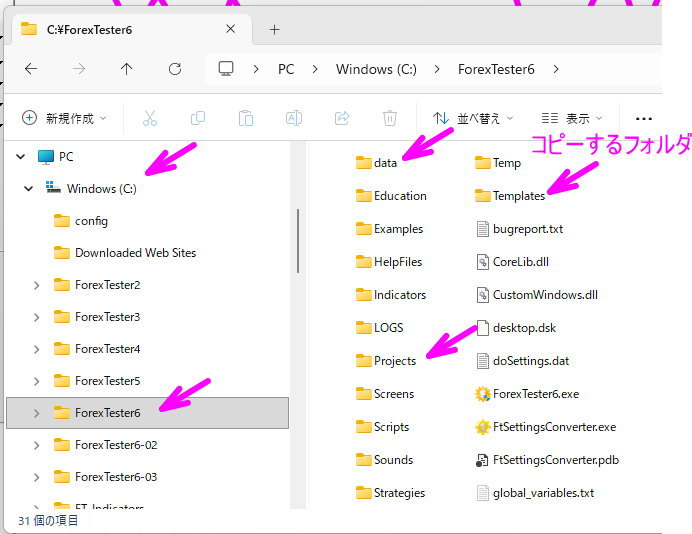Click the Education folder icon

[x=363, y=196]
